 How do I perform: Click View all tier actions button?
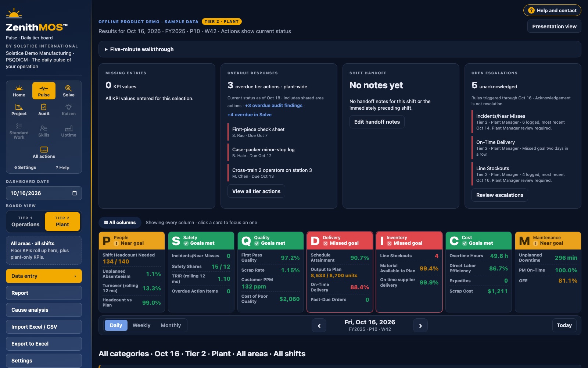click(x=256, y=191)
